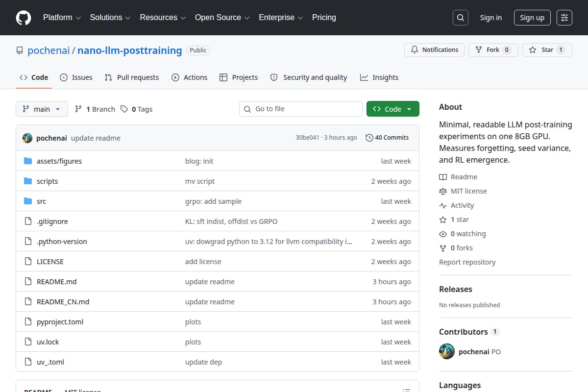588x392 pixels.
Task: Click the LICENSE file icon
Action: point(28,262)
